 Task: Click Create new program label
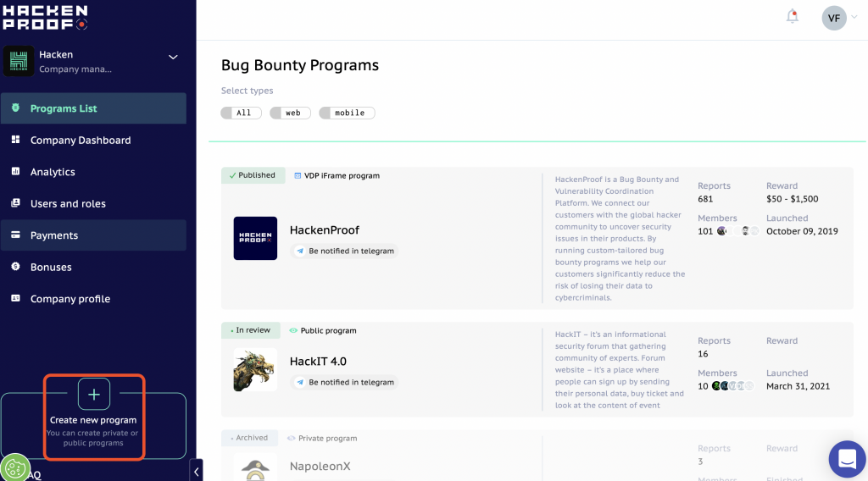pos(93,420)
